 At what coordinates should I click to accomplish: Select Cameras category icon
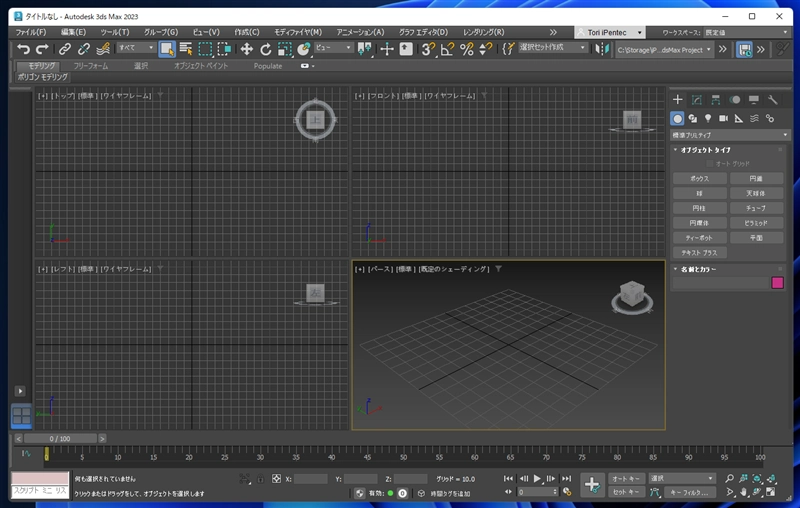[723, 118]
